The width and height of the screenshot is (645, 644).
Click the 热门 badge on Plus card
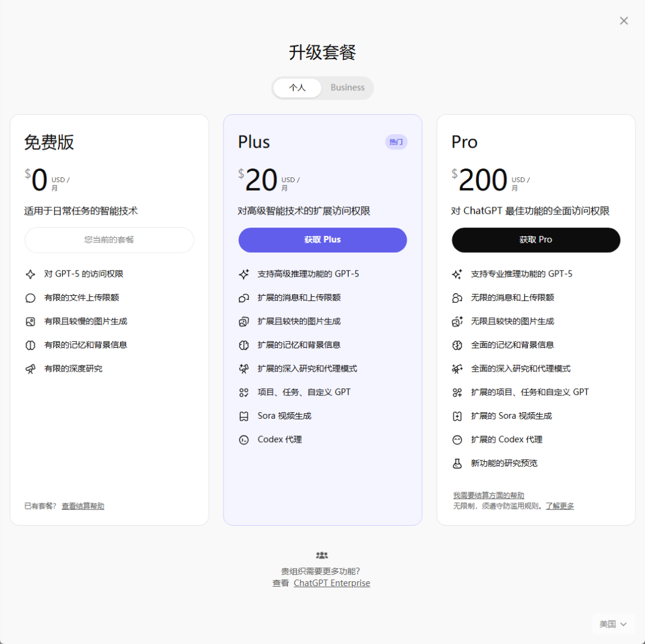pyautogui.click(x=396, y=142)
